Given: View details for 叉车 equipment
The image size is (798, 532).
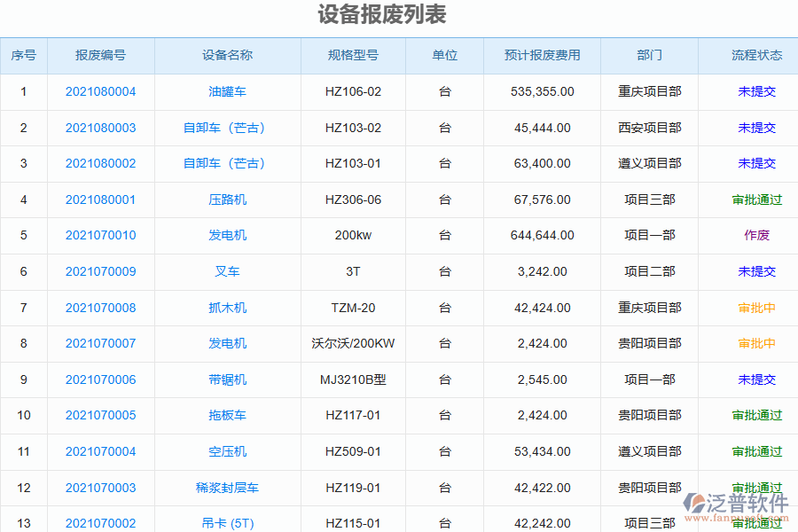Looking at the screenshot, I should coord(227,271).
